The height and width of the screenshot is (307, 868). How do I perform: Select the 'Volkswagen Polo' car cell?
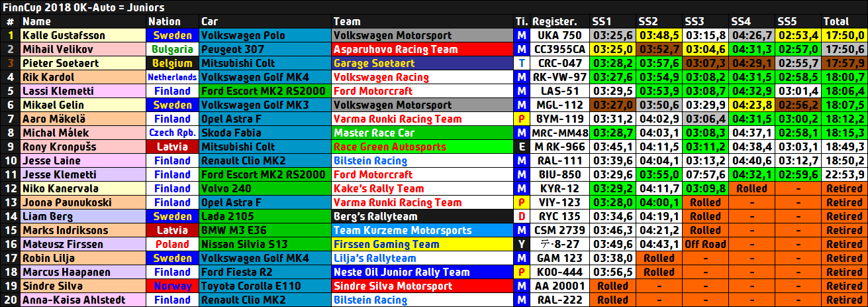pyautogui.click(x=264, y=35)
